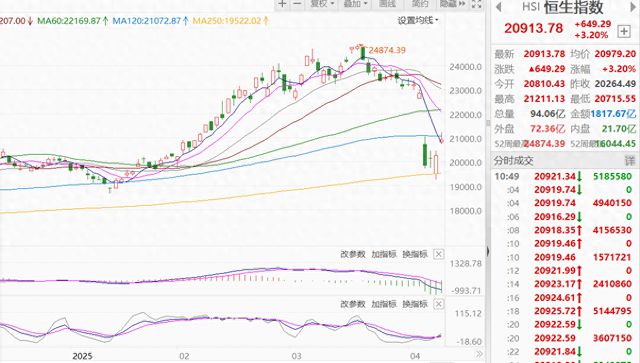640x363 pixels.
Task: Close the MACD indicator panel
Action: point(438,254)
